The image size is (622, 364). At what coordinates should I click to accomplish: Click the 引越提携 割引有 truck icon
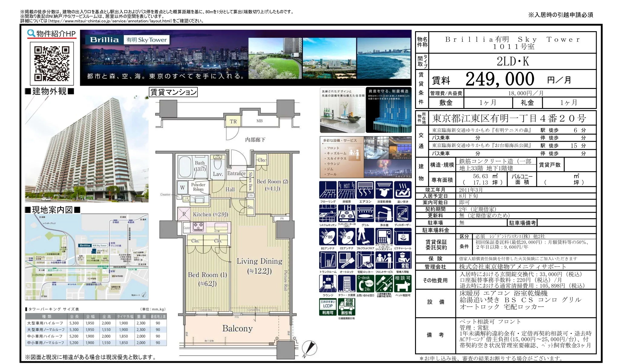click(347, 307)
